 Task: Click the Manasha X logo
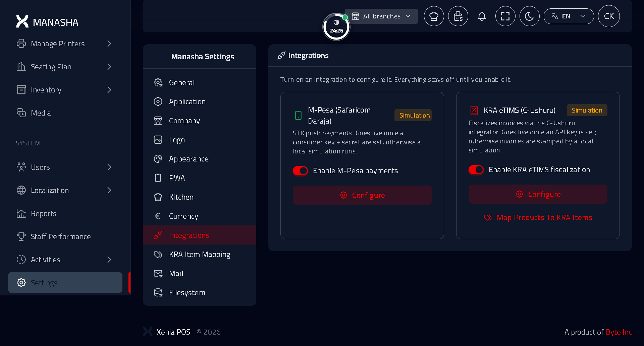coord(22,22)
